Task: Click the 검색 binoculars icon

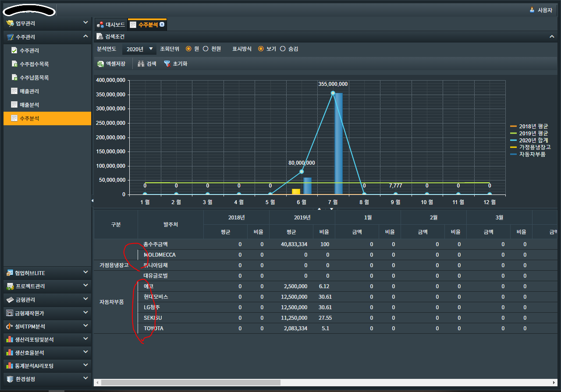Action: (x=141, y=64)
